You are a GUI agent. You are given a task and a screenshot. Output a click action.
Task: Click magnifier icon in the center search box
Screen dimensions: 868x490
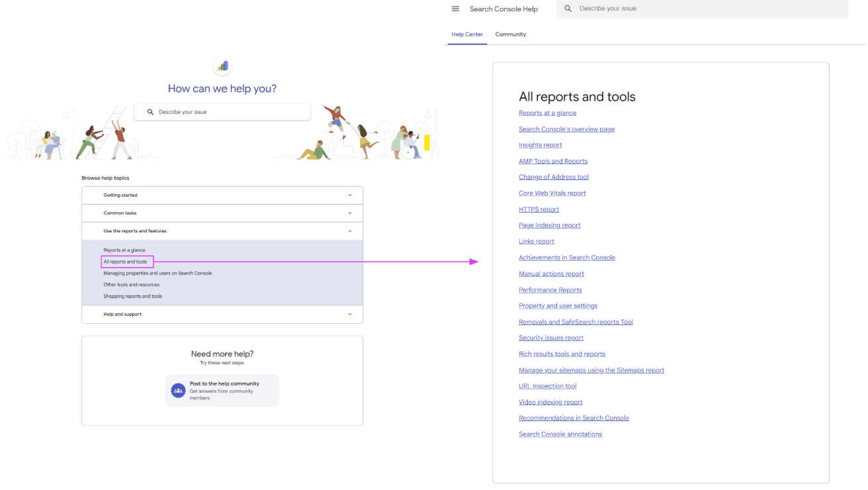(150, 112)
